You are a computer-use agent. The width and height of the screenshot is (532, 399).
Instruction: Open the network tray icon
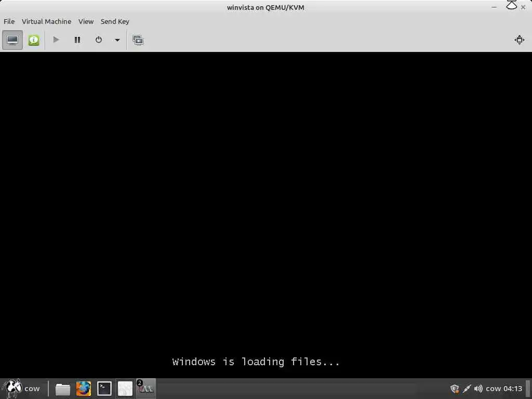[467, 389]
